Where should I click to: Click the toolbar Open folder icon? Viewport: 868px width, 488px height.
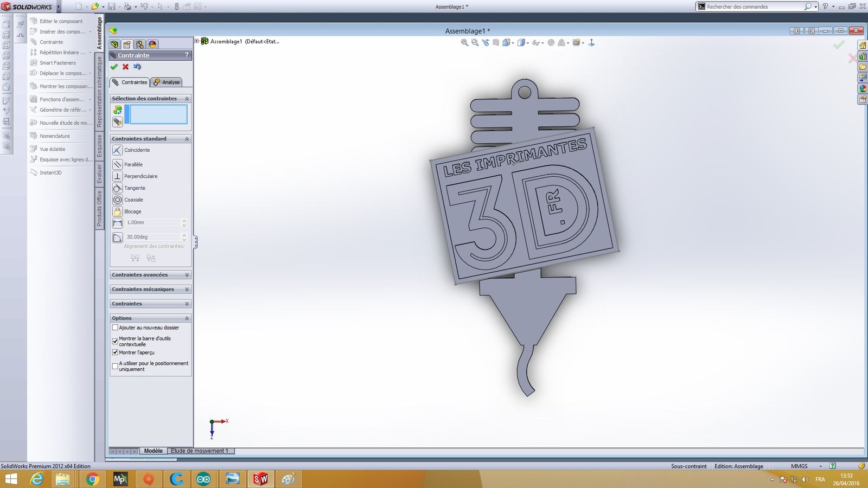click(x=95, y=7)
